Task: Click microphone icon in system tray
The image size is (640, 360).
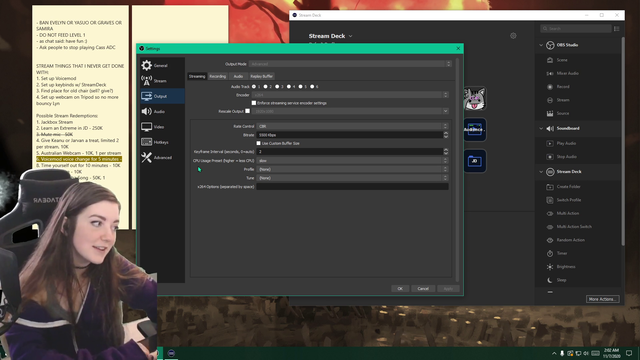Action: [562, 353]
